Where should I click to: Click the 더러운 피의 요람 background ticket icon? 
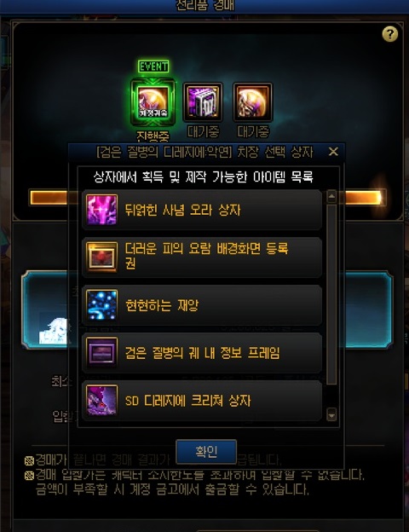pos(101,257)
